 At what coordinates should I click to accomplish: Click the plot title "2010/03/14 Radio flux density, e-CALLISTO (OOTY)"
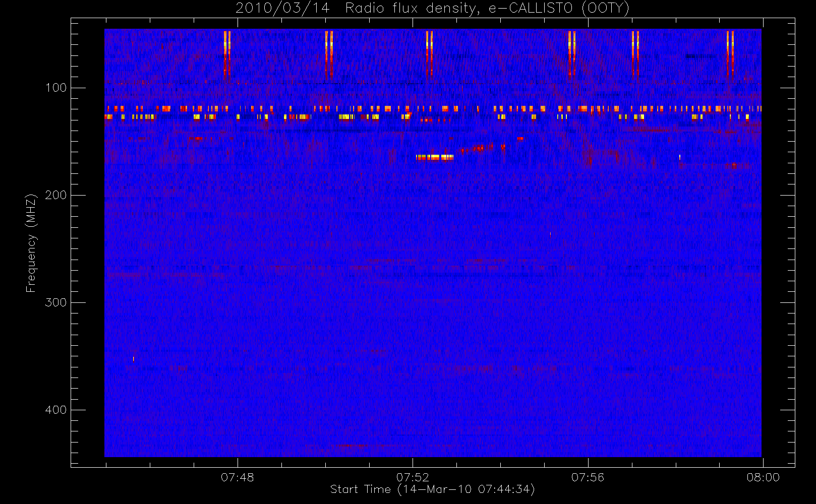(433, 8)
